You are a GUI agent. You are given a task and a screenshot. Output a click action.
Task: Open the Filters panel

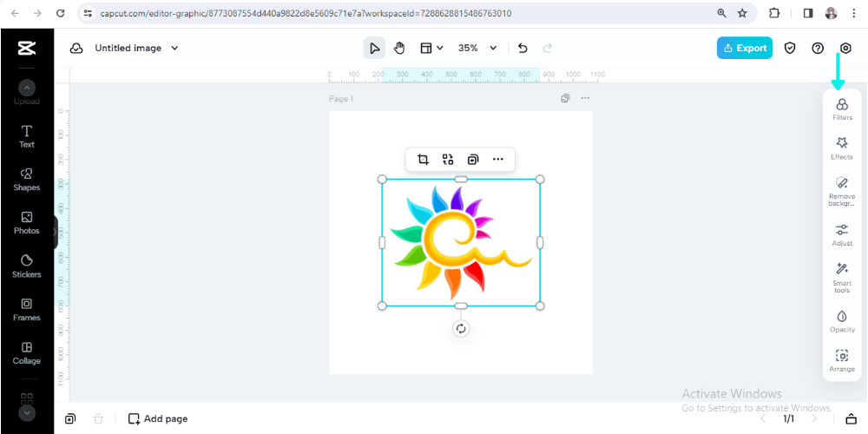842,109
